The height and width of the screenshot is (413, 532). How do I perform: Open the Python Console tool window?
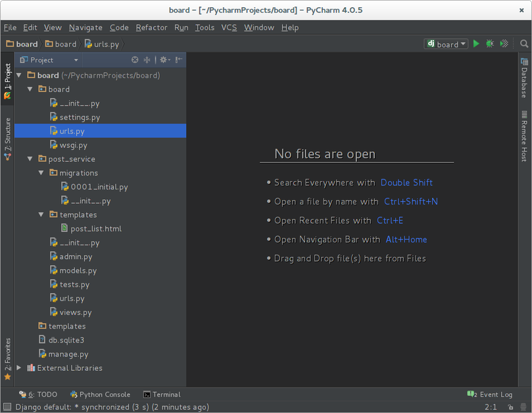100,395
